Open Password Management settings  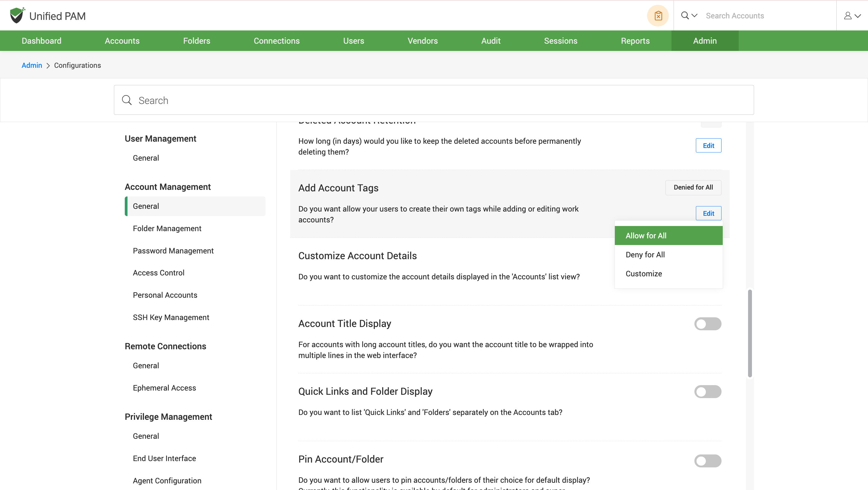[x=173, y=251]
